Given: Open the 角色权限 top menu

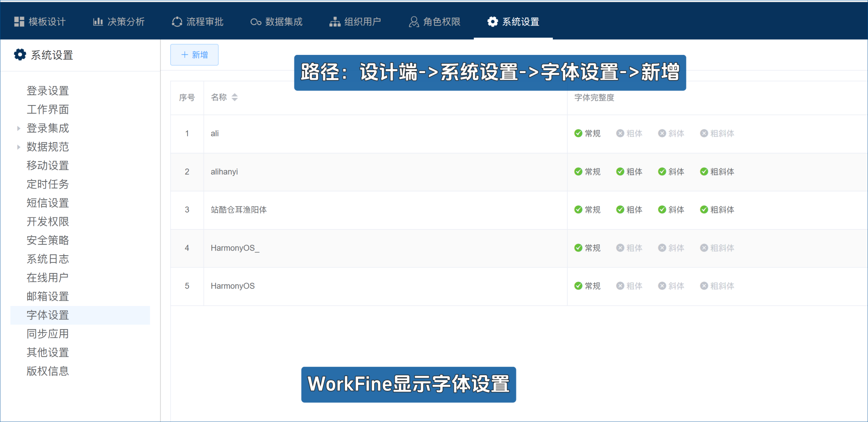Looking at the screenshot, I should click(435, 22).
